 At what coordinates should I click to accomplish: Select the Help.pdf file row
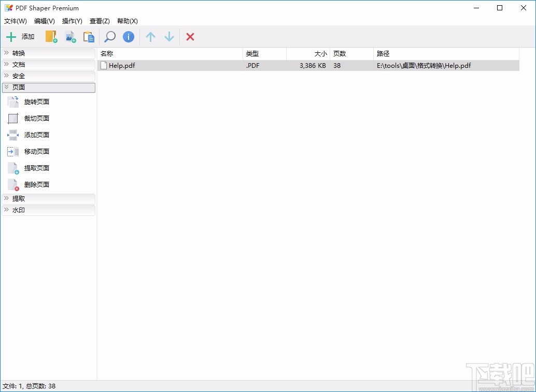(207, 65)
